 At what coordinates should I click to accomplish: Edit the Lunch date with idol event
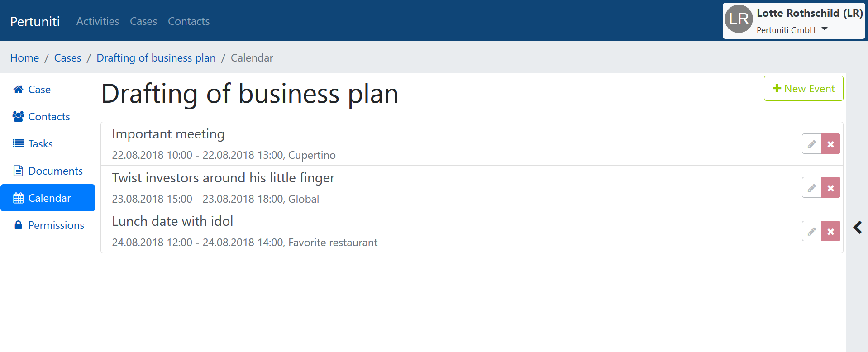(x=812, y=231)
